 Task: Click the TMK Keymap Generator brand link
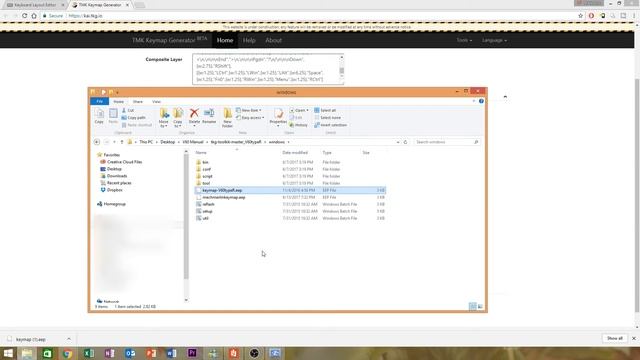(169, 40)
